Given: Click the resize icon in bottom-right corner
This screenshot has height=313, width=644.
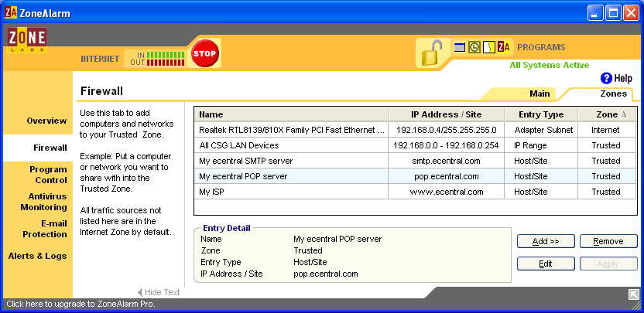Looking at the screenshot, I should point(633,294).
